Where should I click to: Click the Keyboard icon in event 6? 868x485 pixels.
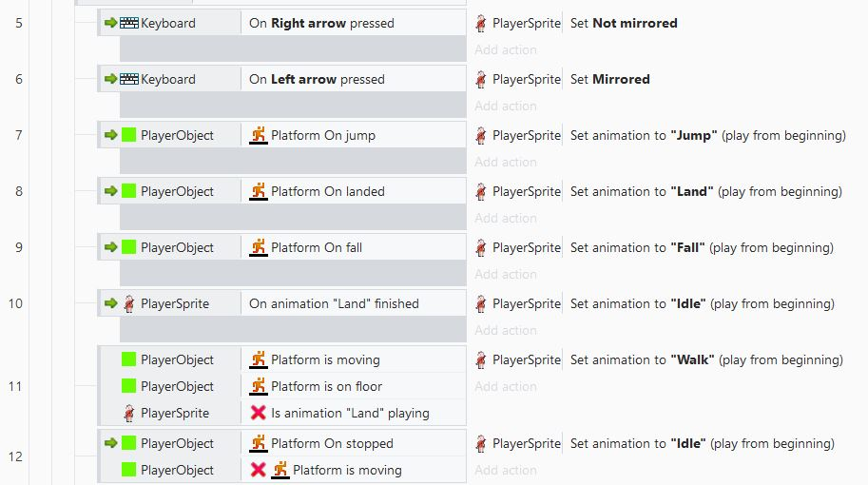129,79
